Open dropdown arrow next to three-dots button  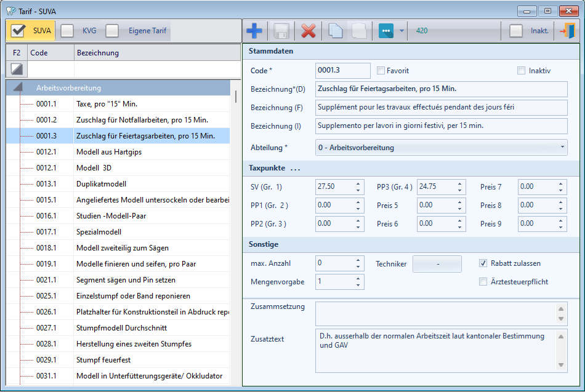click(401, 31)
